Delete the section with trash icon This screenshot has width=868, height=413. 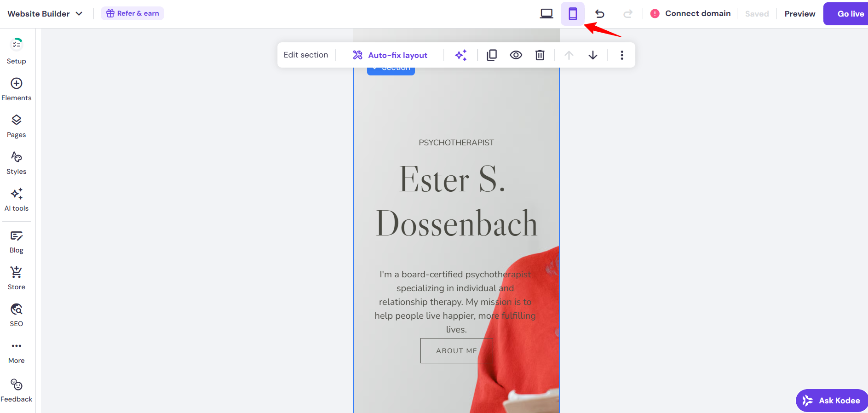coord(540,55)
